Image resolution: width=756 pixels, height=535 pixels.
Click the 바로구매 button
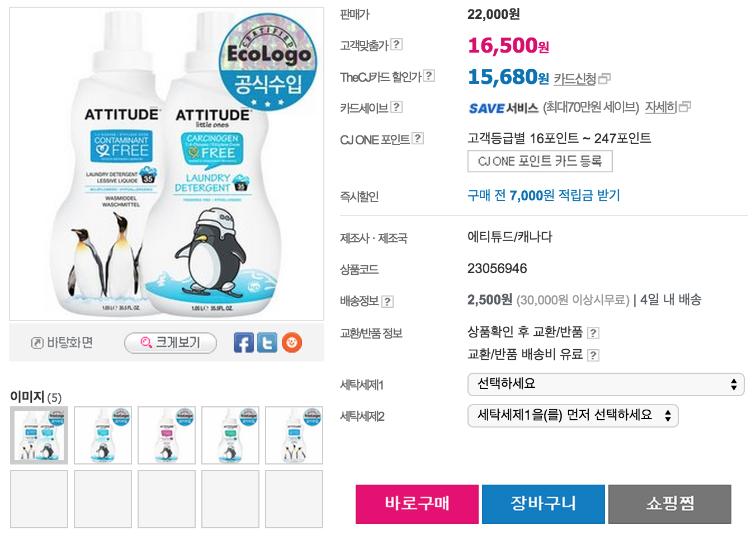417,504
